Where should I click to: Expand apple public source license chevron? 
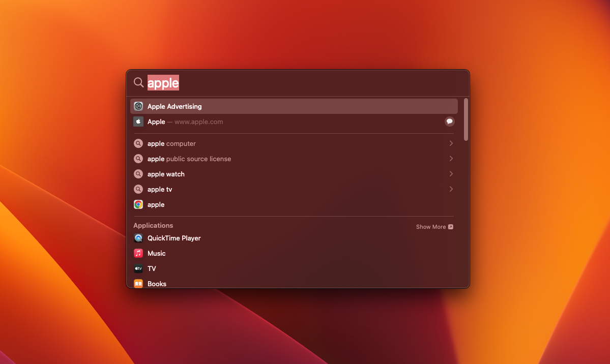(451, 158)
